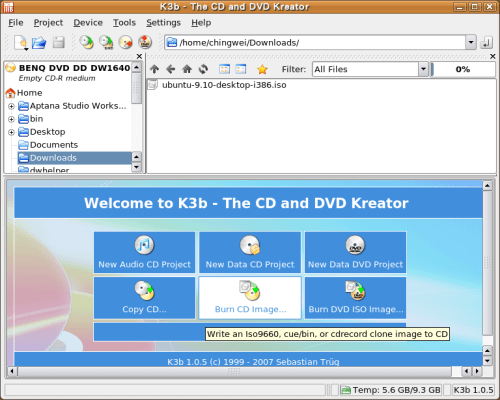The height and width of the screenshot is (400, 500).
Task: Start a New Audio CD Project
Action: pos(144,253)
